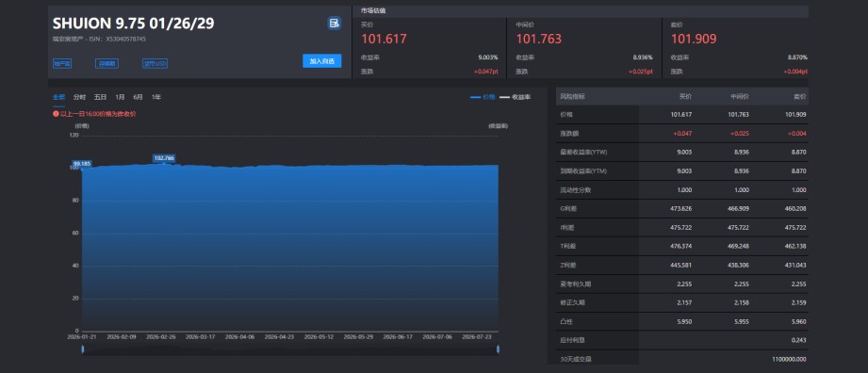Click the right range slider handle
The height and width of the screenshot is (373, 868).
click(x=499, y=349)
